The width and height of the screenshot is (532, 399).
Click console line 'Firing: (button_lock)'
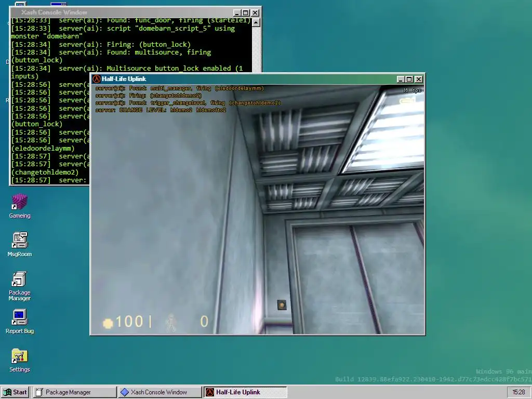coord(149,45)
